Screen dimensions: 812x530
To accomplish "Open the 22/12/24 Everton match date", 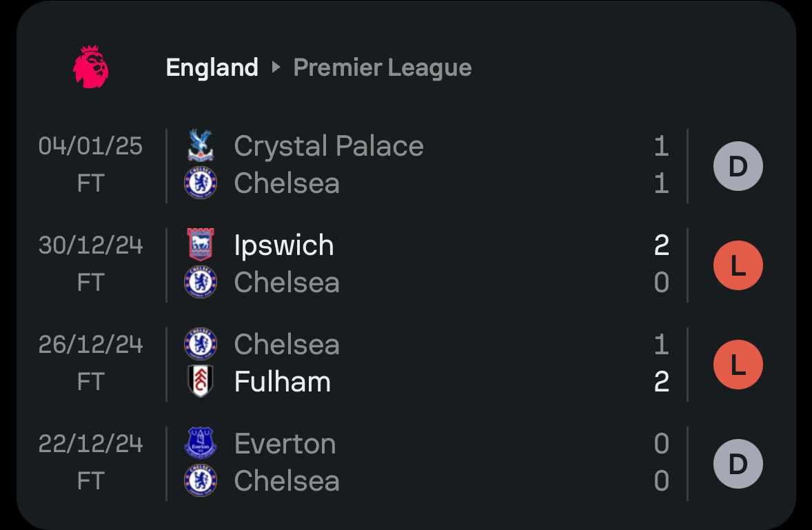I will (x=90, y=444).
